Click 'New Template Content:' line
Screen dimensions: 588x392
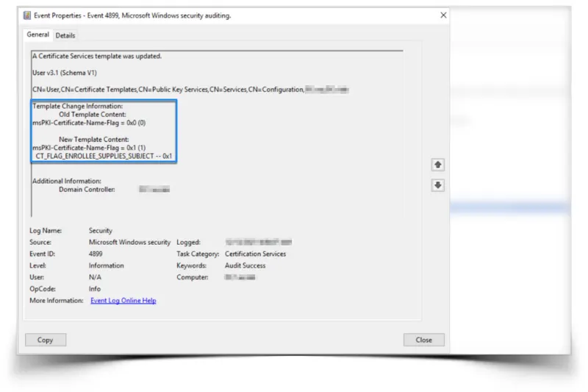[x=94, y=139]
